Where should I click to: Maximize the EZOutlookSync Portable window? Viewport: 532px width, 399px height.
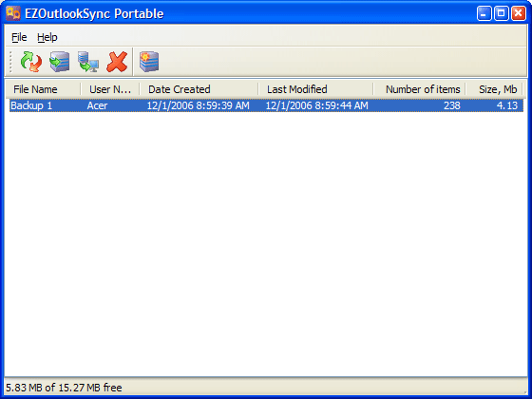501,13
